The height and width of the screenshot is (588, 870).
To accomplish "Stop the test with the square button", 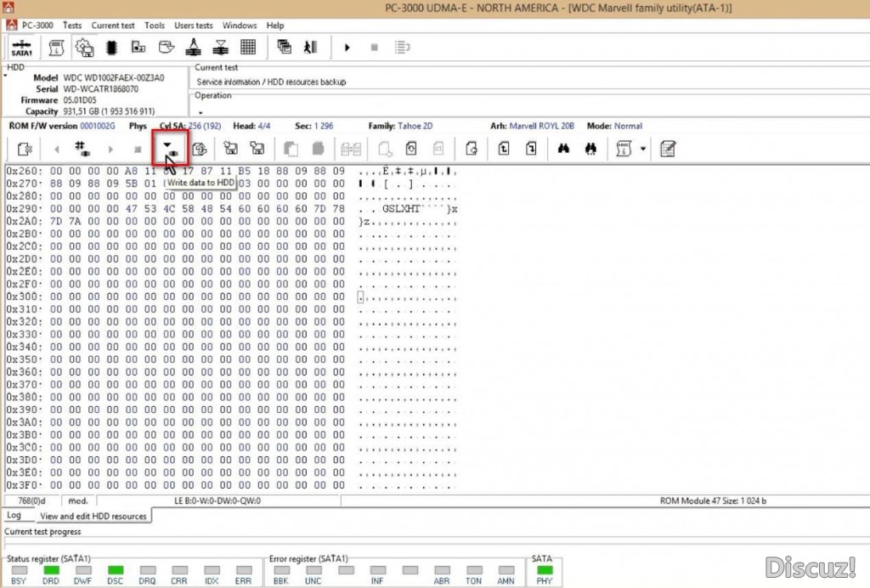I will click(x=375, y=48).
